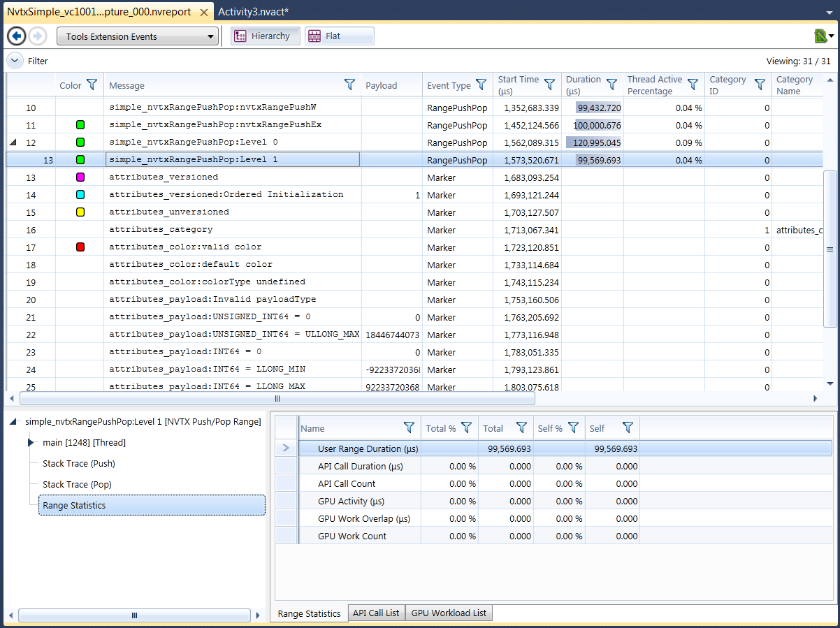Collapse row 12 Level 0 tree node

13,143
